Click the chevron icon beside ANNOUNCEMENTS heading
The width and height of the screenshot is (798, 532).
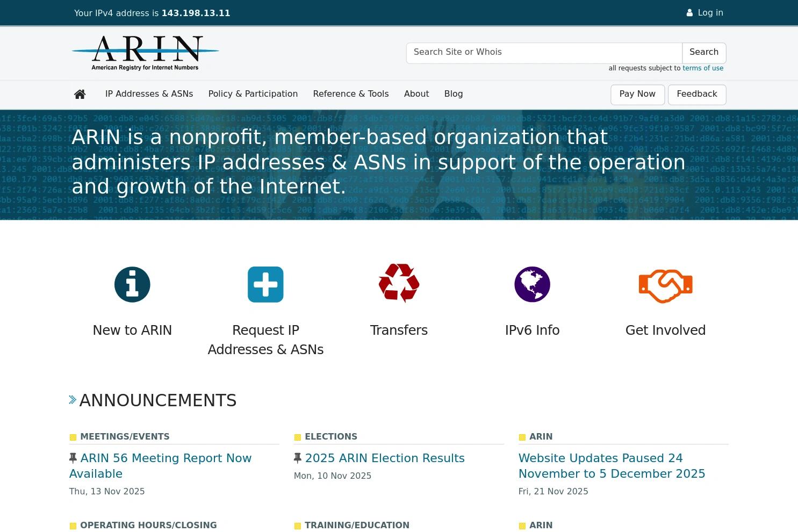73,400
